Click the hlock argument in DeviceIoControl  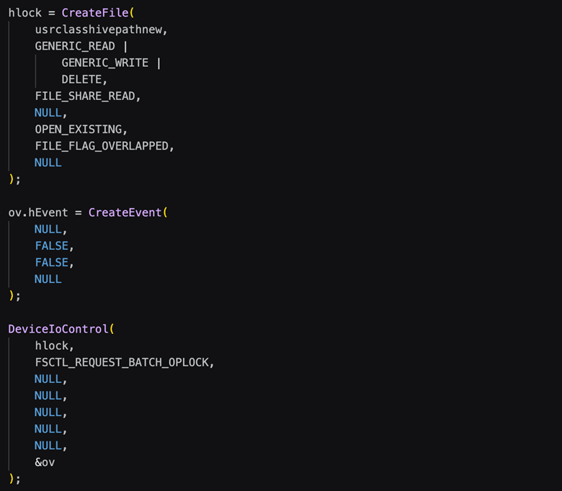click(x=51, y=346)
